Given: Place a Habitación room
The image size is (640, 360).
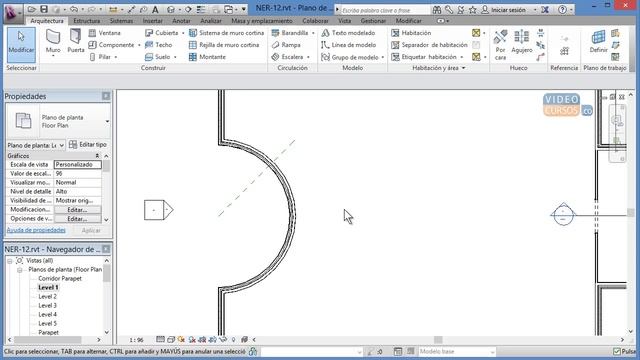Looking at the screenshot, I should click(x=411, y=33).
